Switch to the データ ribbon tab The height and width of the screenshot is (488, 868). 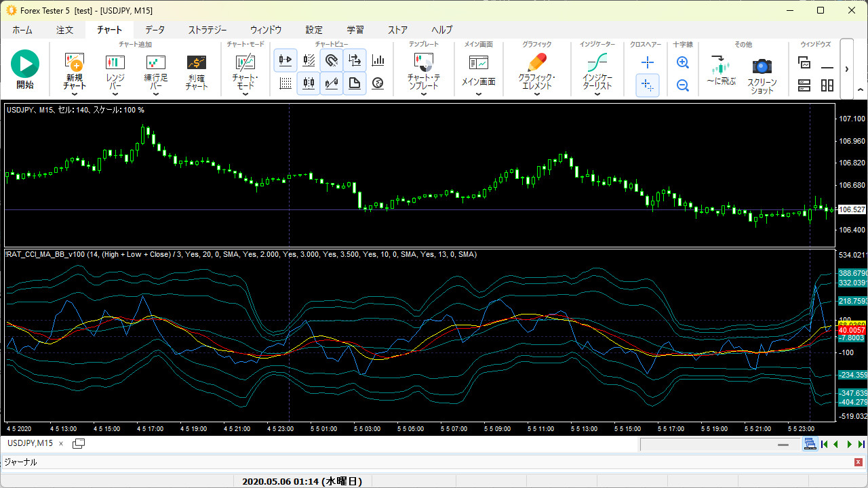(155, 30)
